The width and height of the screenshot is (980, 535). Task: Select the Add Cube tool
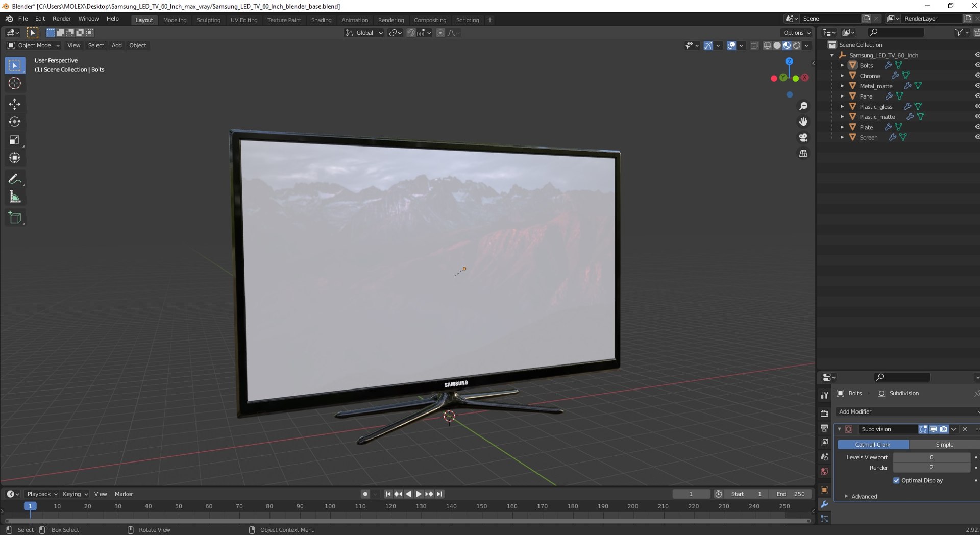(15, 217)
